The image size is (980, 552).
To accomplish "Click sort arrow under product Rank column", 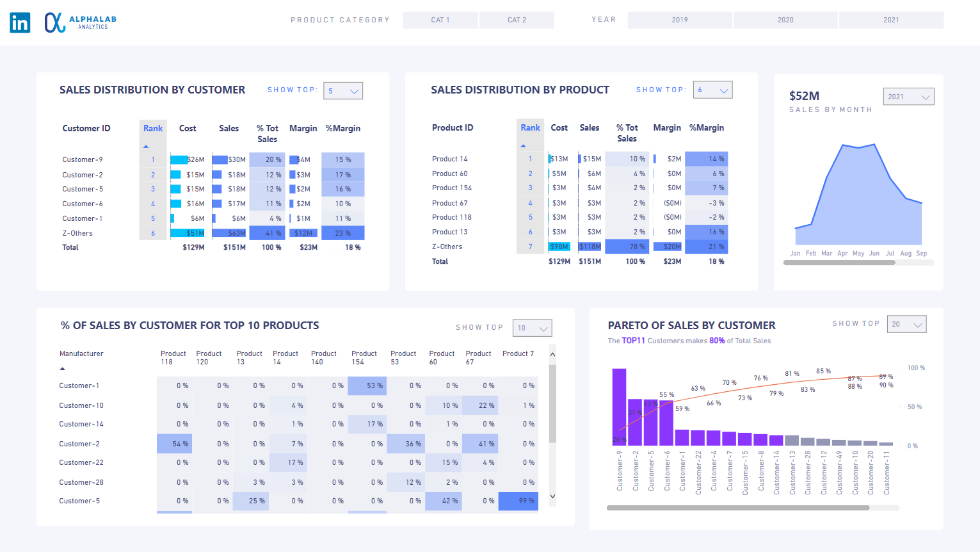I will coord(523,146).
